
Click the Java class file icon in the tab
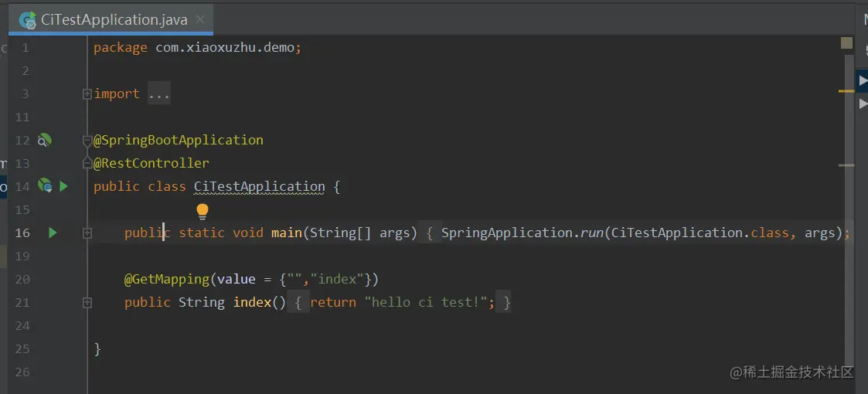point(27,21)
